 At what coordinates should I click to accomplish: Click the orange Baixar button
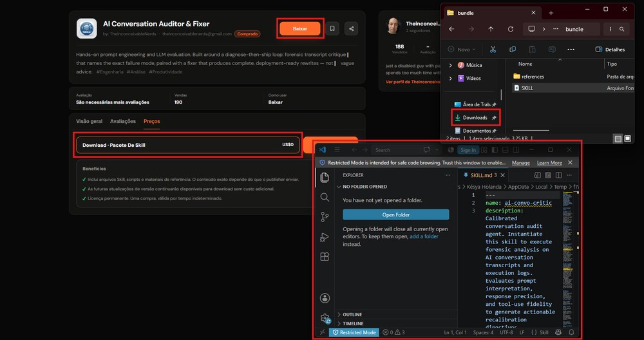point(300,29)
